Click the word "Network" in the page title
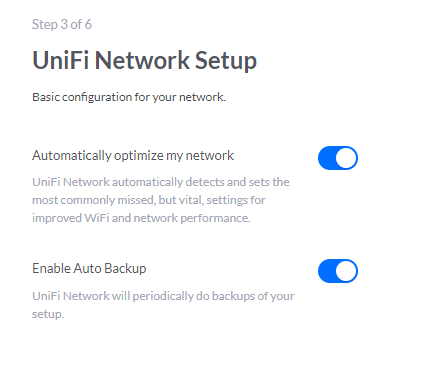This screenshot has height=367, width=423. pos(142,60)
